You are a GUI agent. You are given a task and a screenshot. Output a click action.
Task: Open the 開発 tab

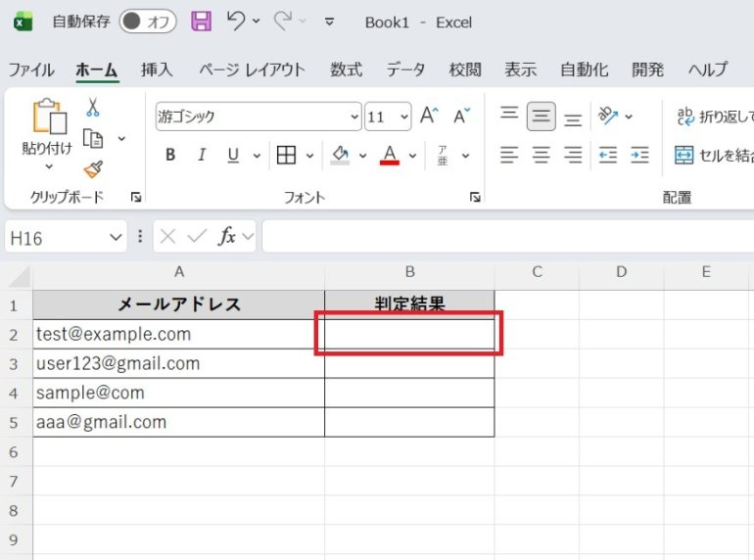point(647,70)
